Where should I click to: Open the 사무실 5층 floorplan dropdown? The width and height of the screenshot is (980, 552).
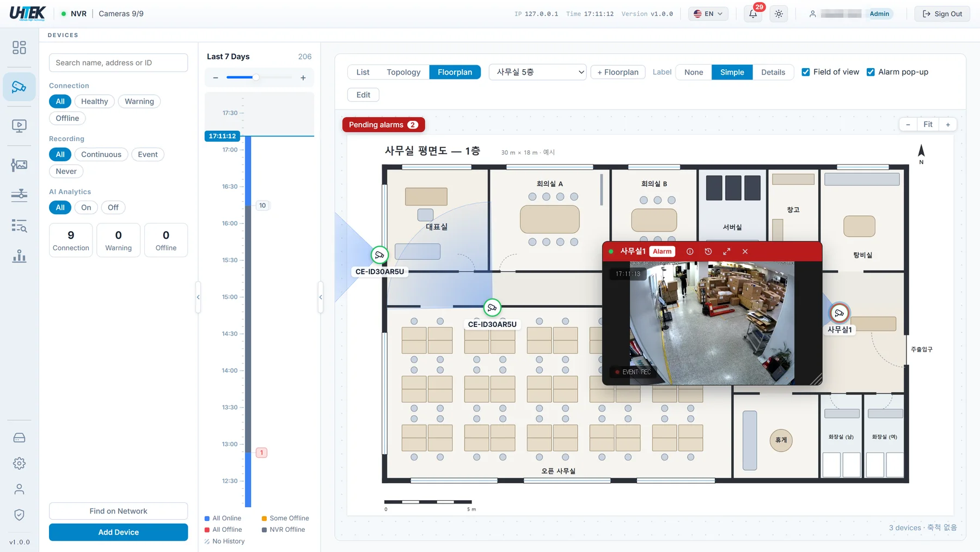537,72
